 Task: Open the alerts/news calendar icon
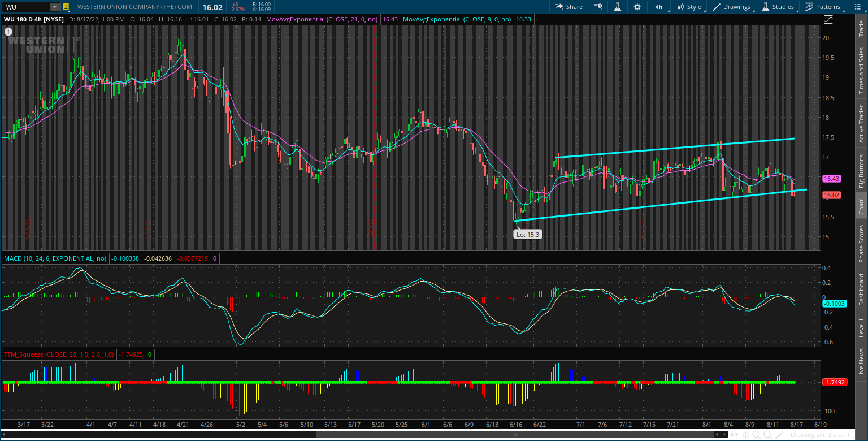[598, 7]
